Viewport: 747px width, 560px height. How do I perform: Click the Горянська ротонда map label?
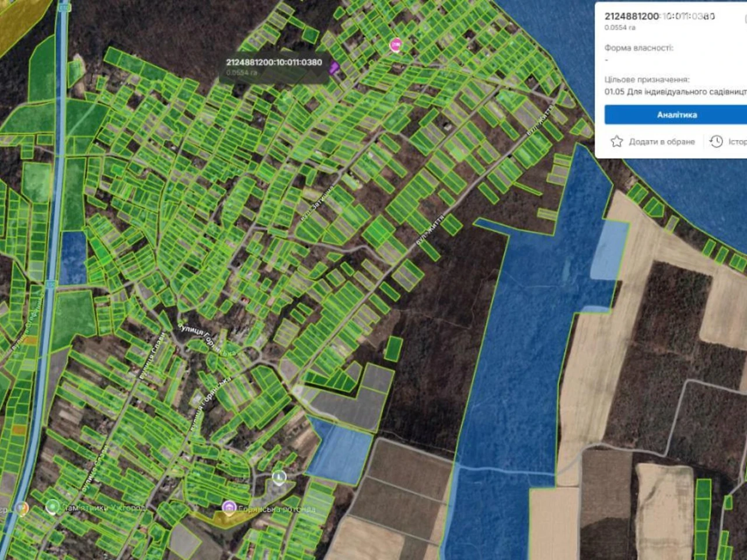click(x=277, y=509)
